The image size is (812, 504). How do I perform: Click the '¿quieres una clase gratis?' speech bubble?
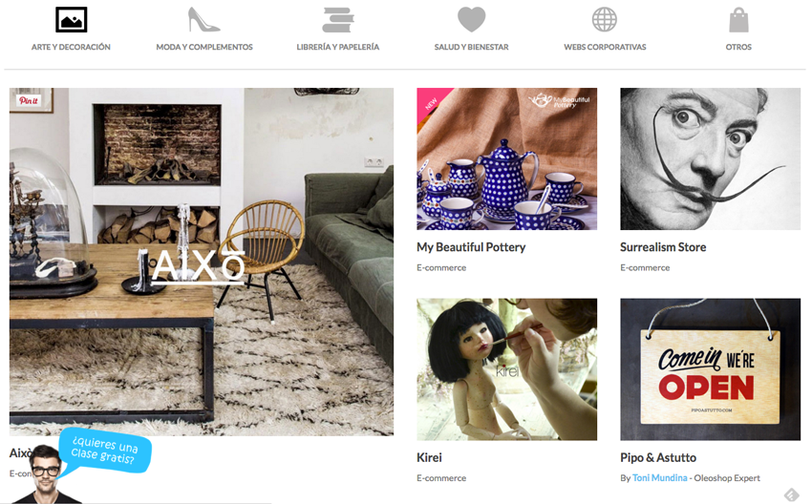point(105,450)
